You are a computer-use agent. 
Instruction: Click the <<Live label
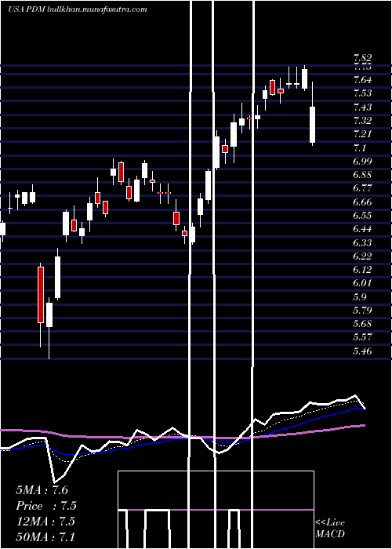point(330,523)
